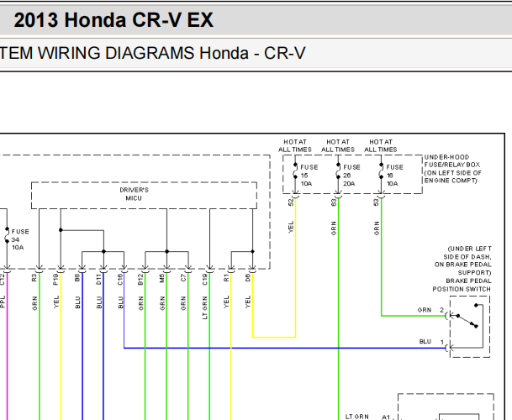
Task: Click the BLU label under C16
Action: [120, 302]
